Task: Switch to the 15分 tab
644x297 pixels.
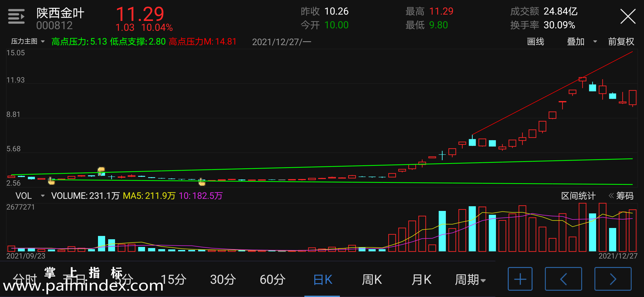Action: pyautogui.click(x=174, y=280)
